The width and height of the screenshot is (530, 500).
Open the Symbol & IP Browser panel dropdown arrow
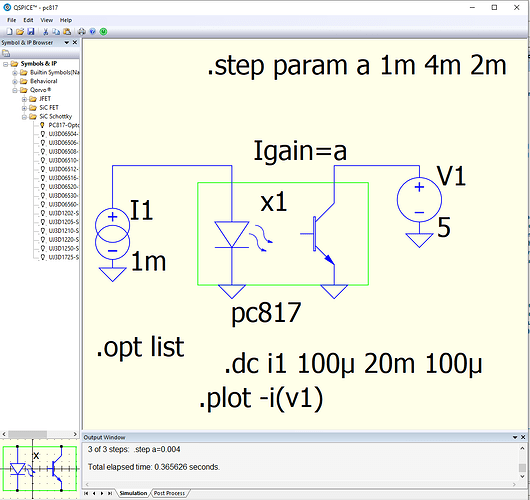coord(67,43)
